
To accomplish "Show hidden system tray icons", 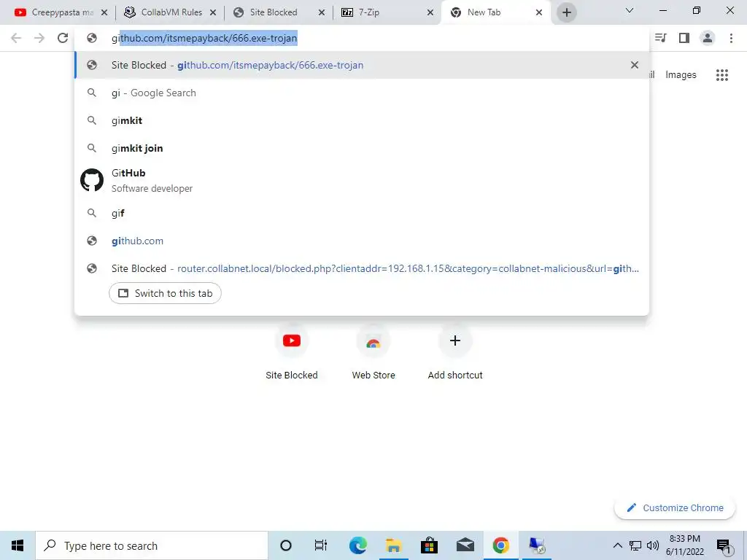I will click(x=617, y=545).
